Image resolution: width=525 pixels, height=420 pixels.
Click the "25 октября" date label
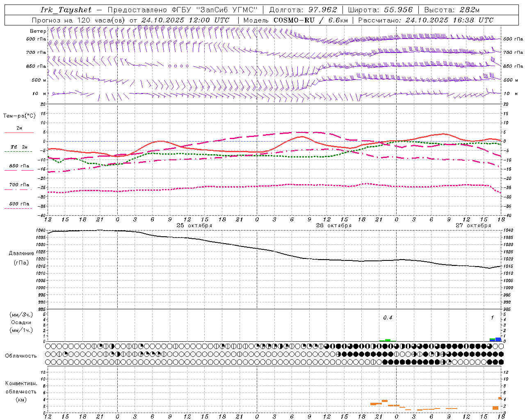tap(194, 226)
